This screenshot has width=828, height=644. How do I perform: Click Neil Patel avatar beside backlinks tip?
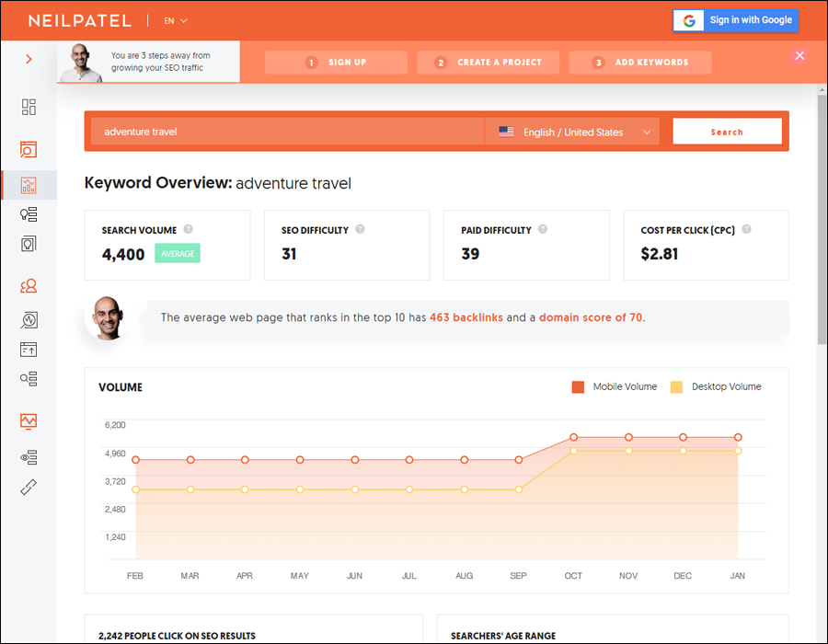click(x=108, y=317)
